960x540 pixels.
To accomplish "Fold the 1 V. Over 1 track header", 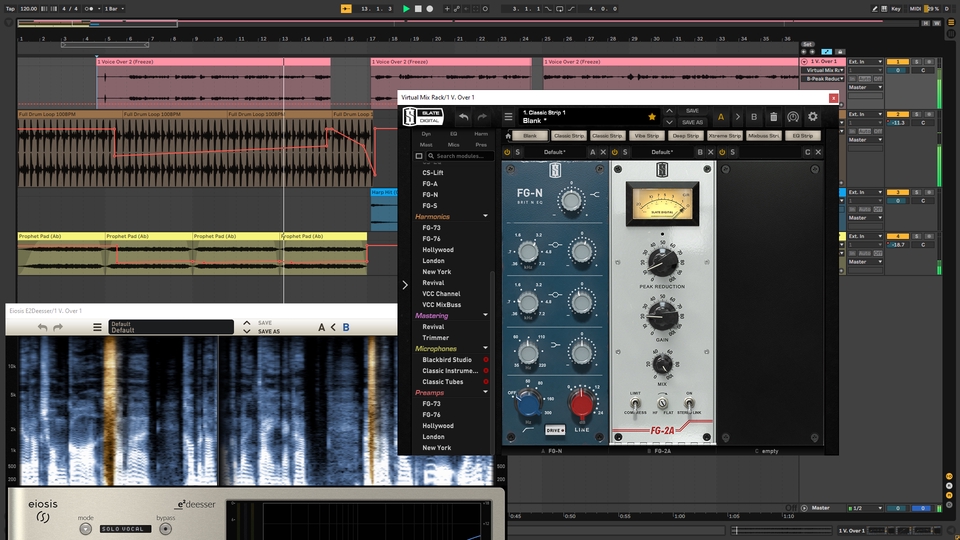I will 804,62.
